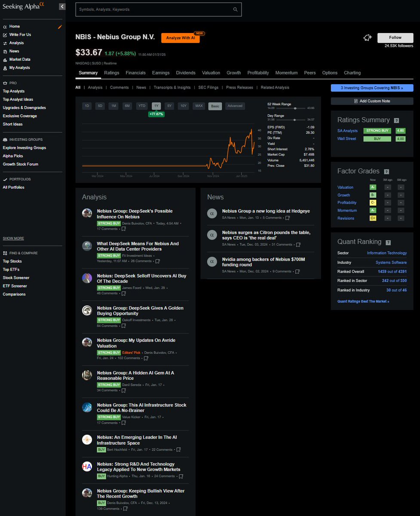420x516 pixels.
Task: Open the Earnings tab
Action: [161, 73]
